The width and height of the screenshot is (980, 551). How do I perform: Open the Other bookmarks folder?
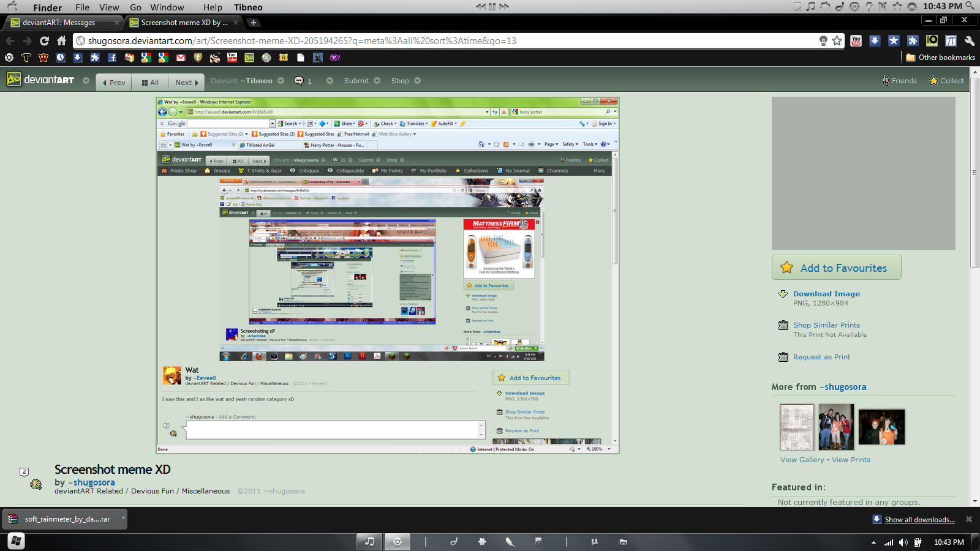940,58
